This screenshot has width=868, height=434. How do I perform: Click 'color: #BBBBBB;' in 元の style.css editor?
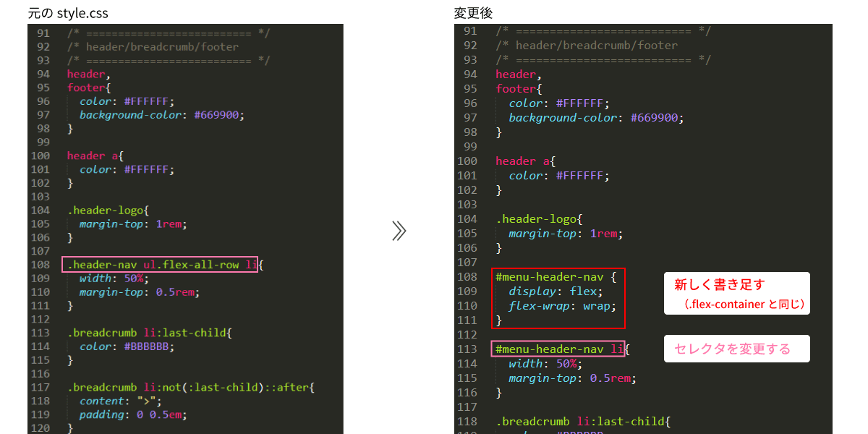(x=127, y=346)
